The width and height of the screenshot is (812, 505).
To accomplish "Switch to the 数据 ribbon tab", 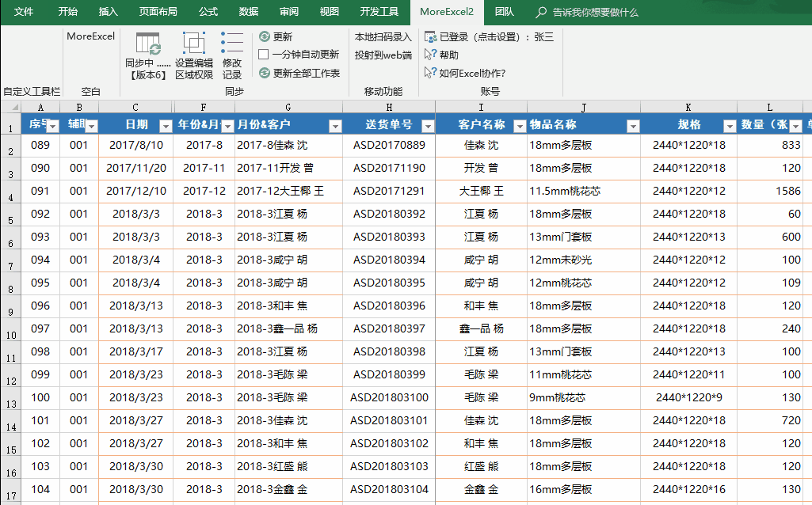I will 249,12.
